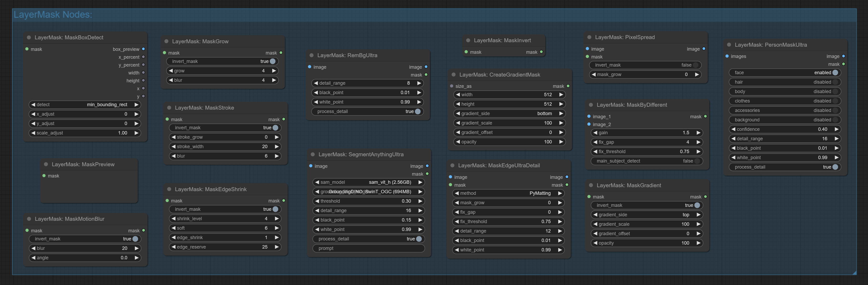This screenshot has width=868, height=285.
Task: Click the prompt field in SegmentAnythingUltra
Action: [369, 248]
